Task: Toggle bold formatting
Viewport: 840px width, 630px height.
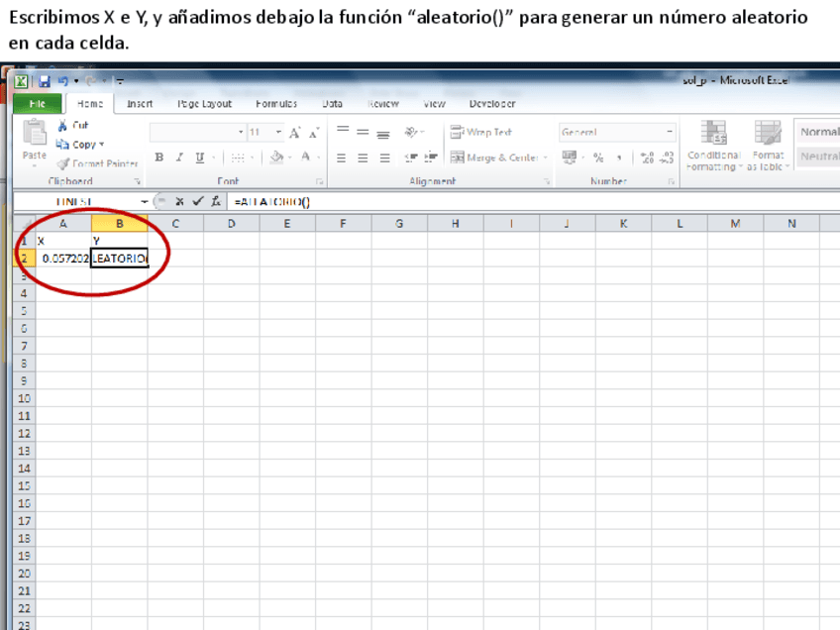Action: pyautogui.click(x=159, y=157)
